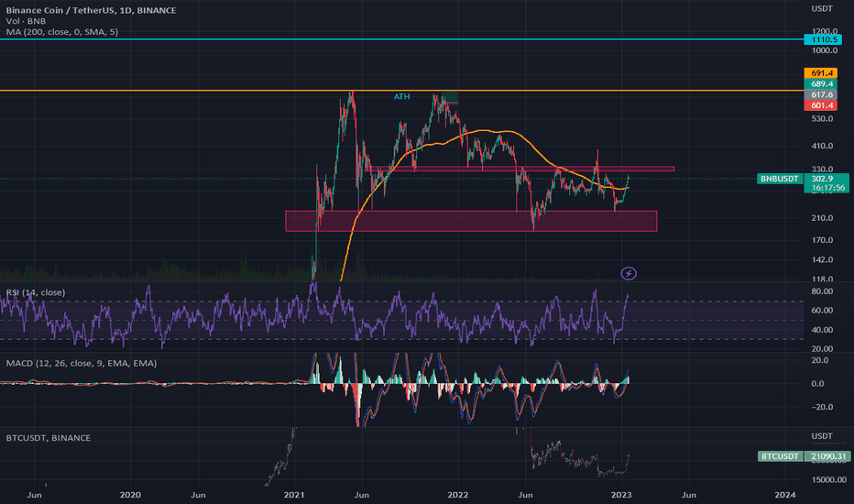Click the BTCUSDT symbol tag

[780, 456]
